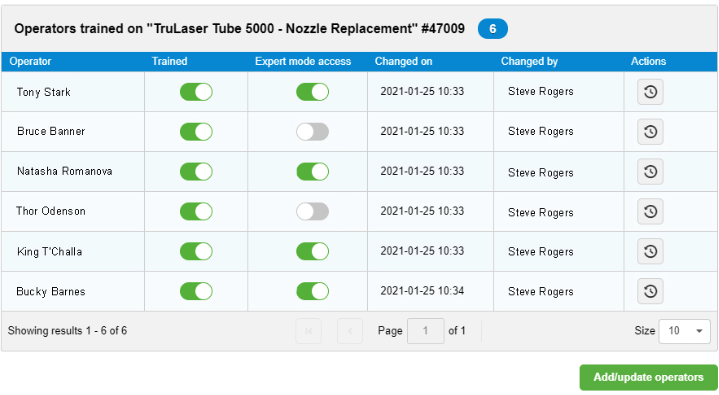Click the Actions column header
Image resolution: width=719 pixels, height=395 pixels.
click(x=648, y=61)
